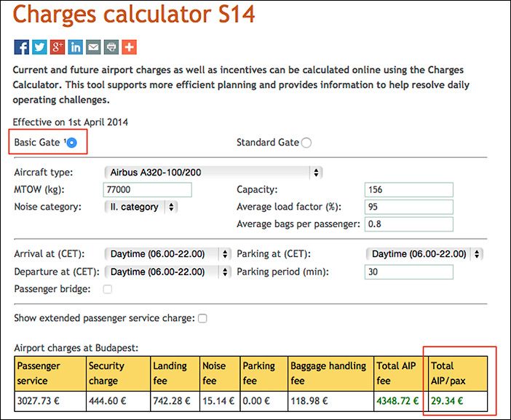Click the Parking period (min) field
This screenshot has height=420, width=511.
point(408,272)
